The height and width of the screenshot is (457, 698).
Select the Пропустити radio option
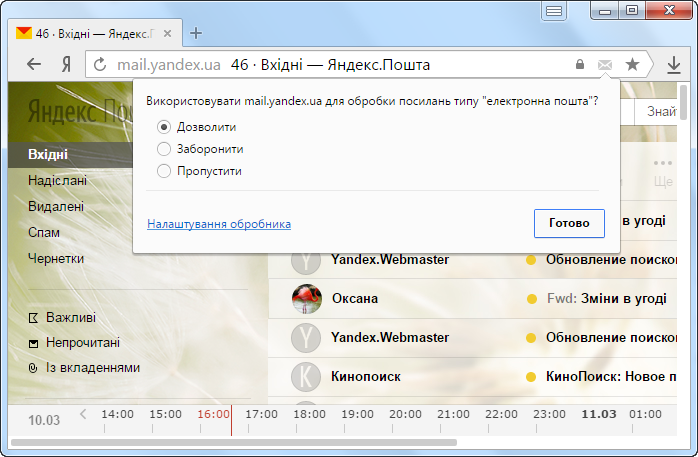(164, 171)
